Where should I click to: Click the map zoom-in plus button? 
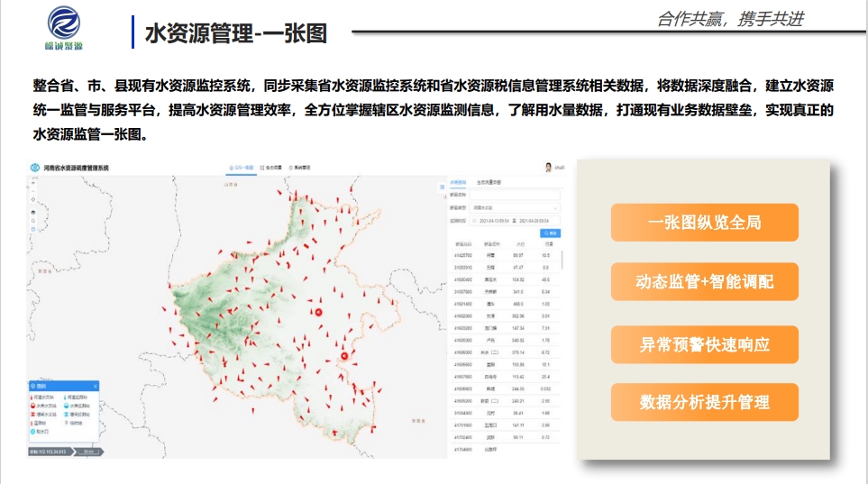click(32, 183)
